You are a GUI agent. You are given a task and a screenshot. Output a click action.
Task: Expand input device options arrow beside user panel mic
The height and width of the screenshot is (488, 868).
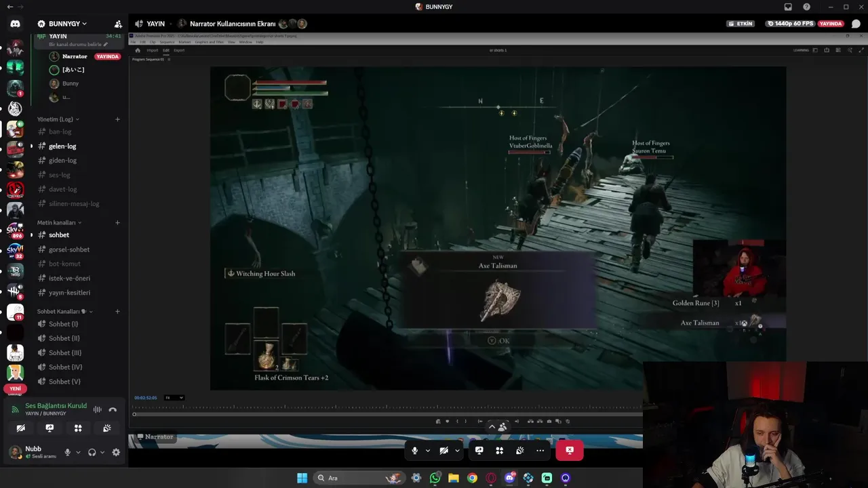[x=78, y=452]
